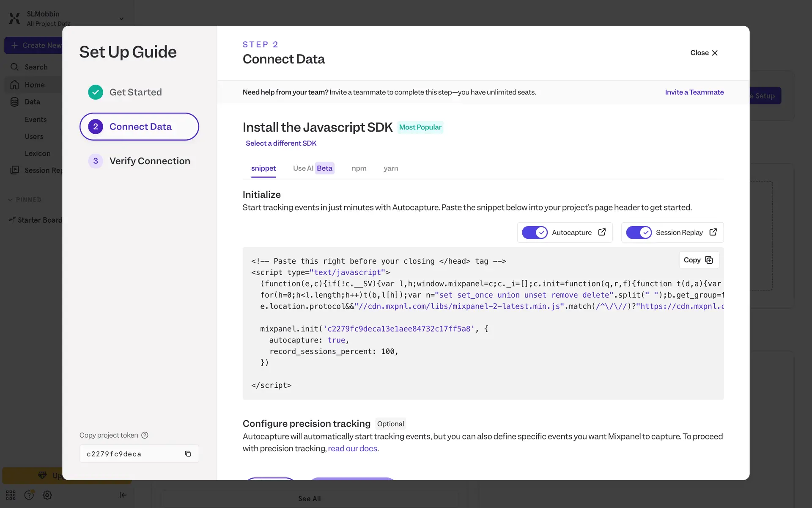Copy the code snippet
This screenshot has width=812, height=508.
click(698, 260)
